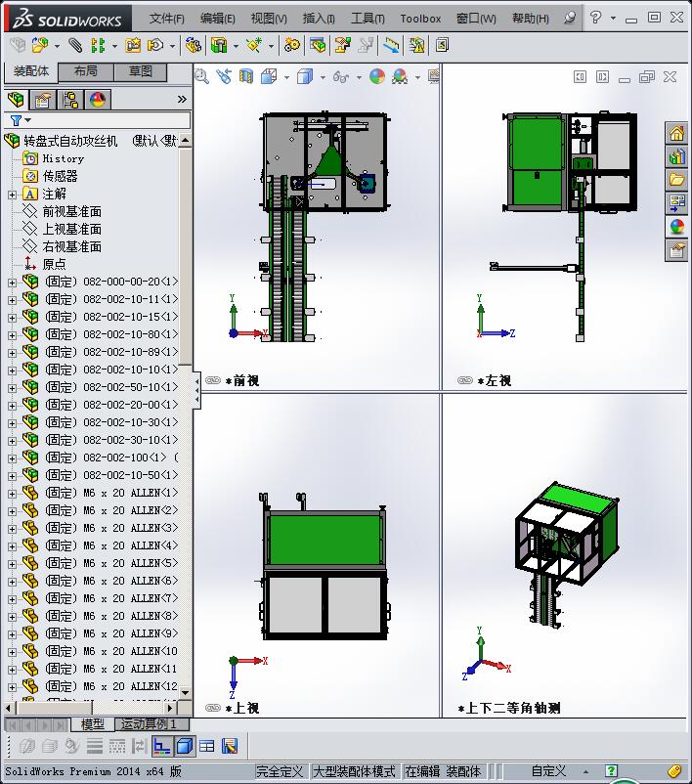Viewport: 692px width, 784px height.
Task: Select the 模型 tab at the bottom
Action: (x=93, y=724)
